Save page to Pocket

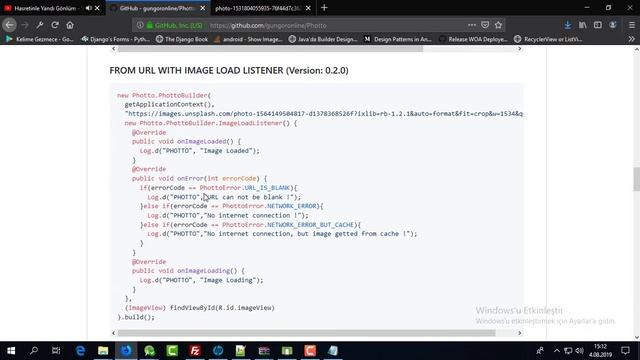485,25
